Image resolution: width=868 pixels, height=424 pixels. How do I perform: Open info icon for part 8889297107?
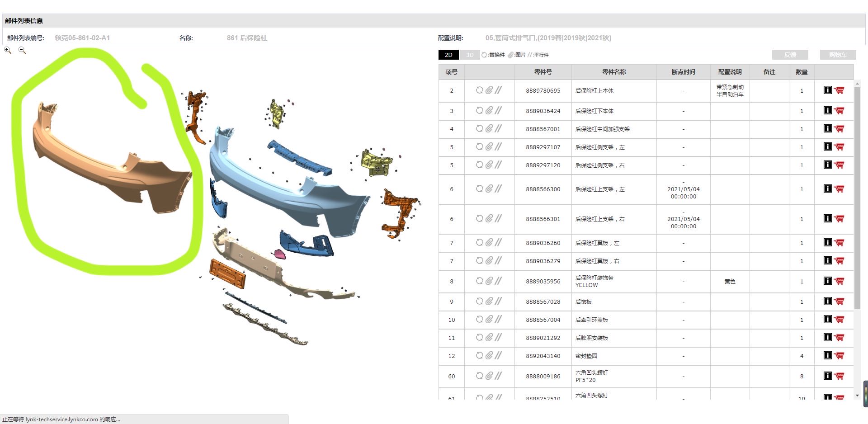[x=827, y=147]
